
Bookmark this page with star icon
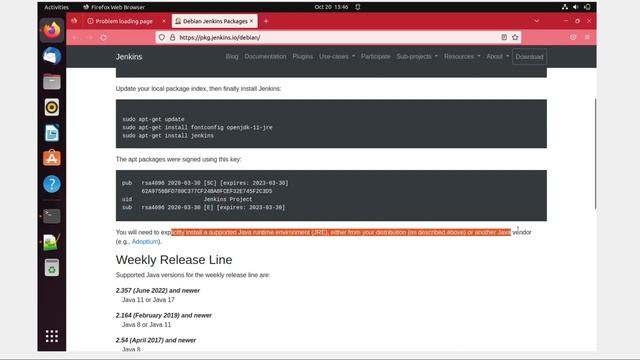515,37
